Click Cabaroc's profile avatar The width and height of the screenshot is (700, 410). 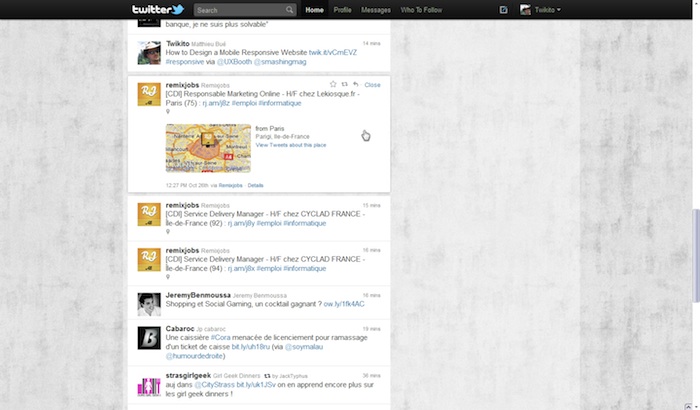(149, 337)
